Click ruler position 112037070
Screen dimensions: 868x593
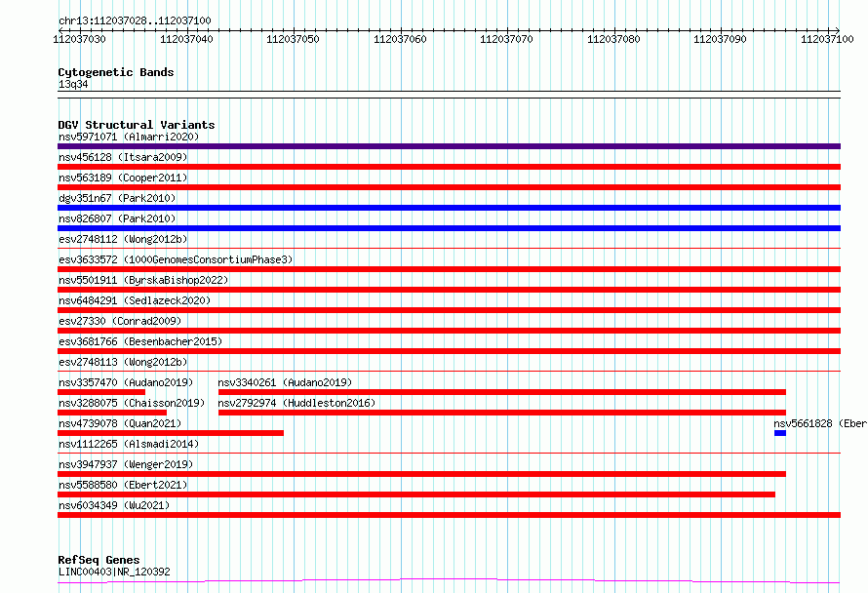point(506,39)
